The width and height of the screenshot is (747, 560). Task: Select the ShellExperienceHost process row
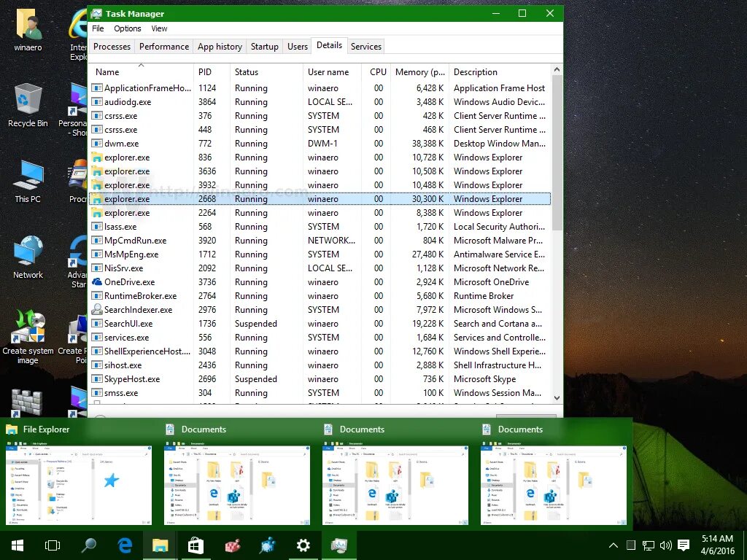point(320,351)
